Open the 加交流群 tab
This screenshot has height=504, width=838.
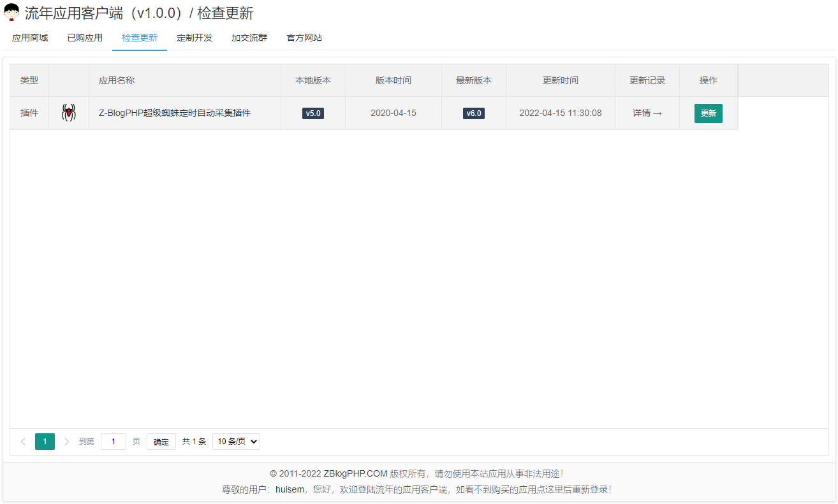(x=249, y=38)
